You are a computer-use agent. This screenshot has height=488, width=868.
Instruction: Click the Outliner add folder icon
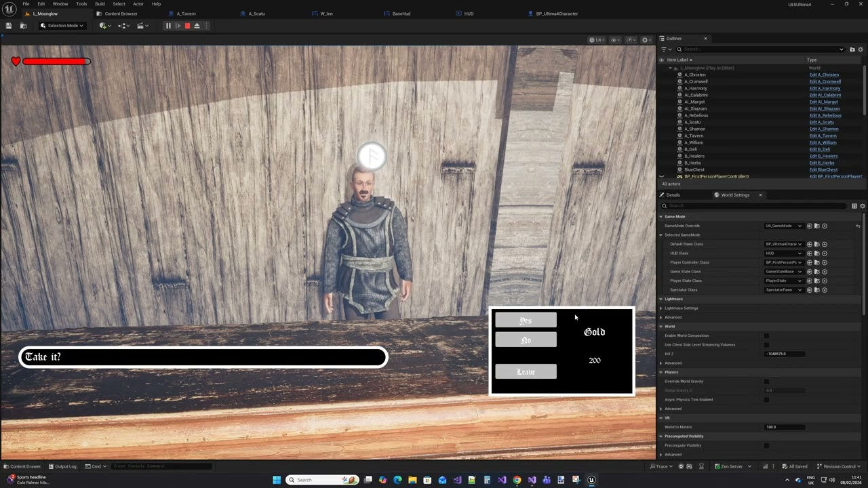(852, 49)
